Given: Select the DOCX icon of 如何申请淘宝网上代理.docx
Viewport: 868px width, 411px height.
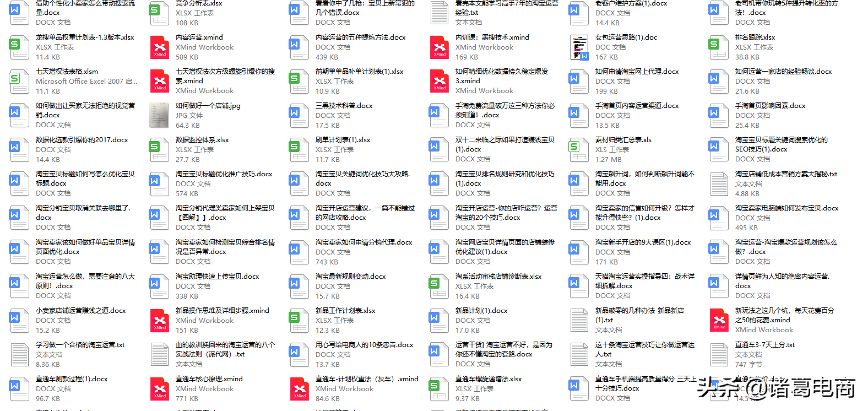Looking at the screenshot, I should point(579,82).
